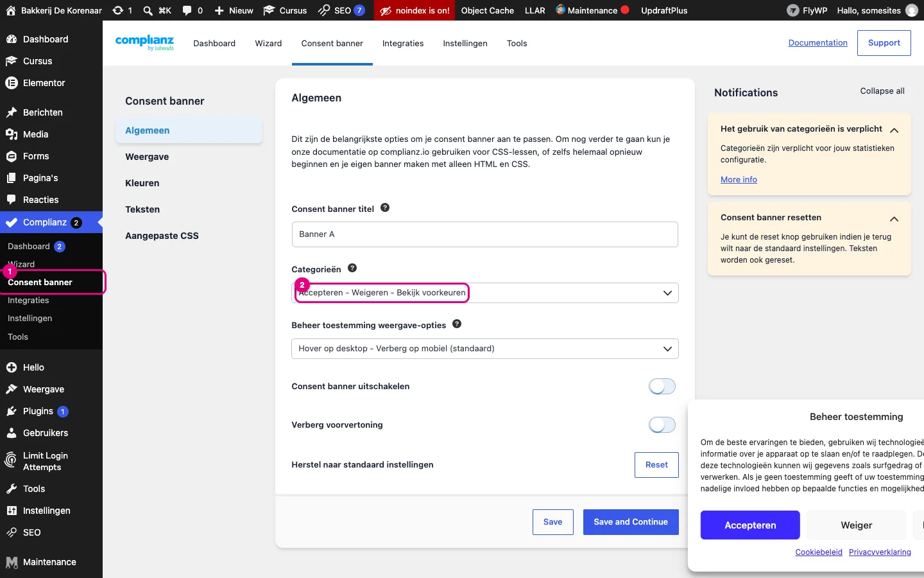Show the Categorieën help tooltip

(x=352, y=268)
